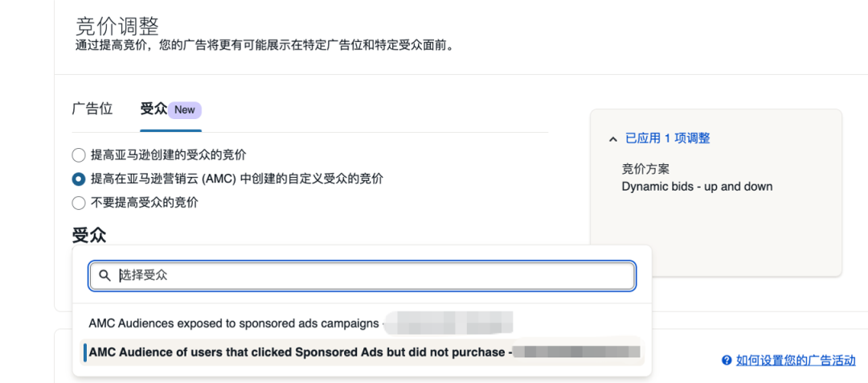Click the 竞价调整 page heading

117,25
